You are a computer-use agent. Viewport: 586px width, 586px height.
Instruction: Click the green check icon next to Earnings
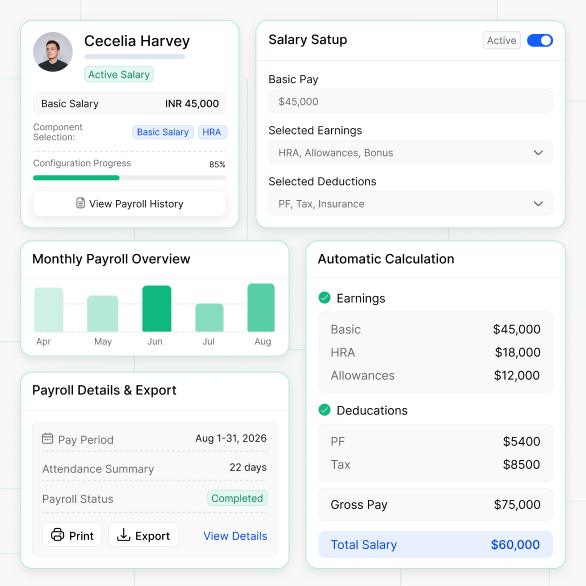[x=324, y=297]
